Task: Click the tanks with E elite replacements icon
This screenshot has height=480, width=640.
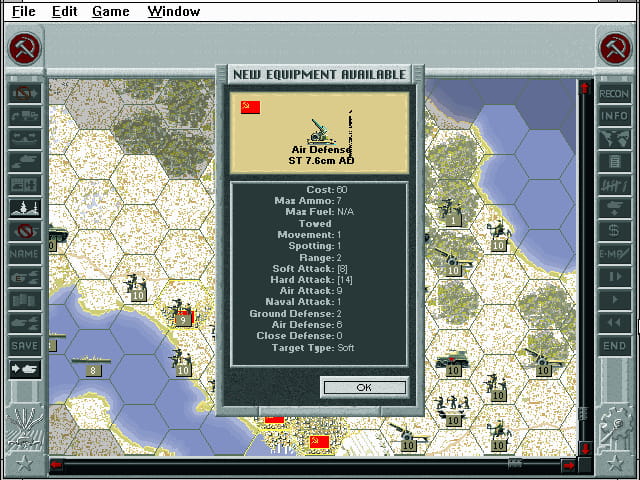Action: click(x=24, y=277)
